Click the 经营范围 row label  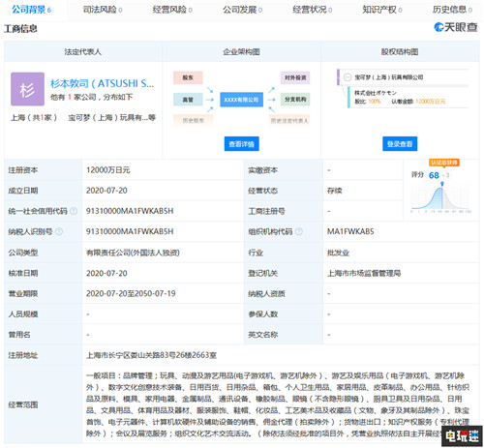click(23, 404)
